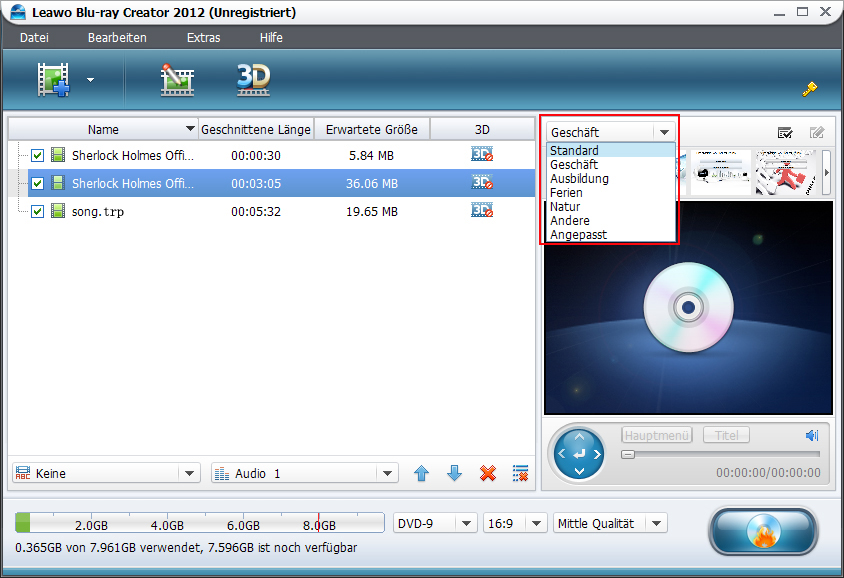
Task: Click the burn to disc flame button
Action: coord(763,531)
